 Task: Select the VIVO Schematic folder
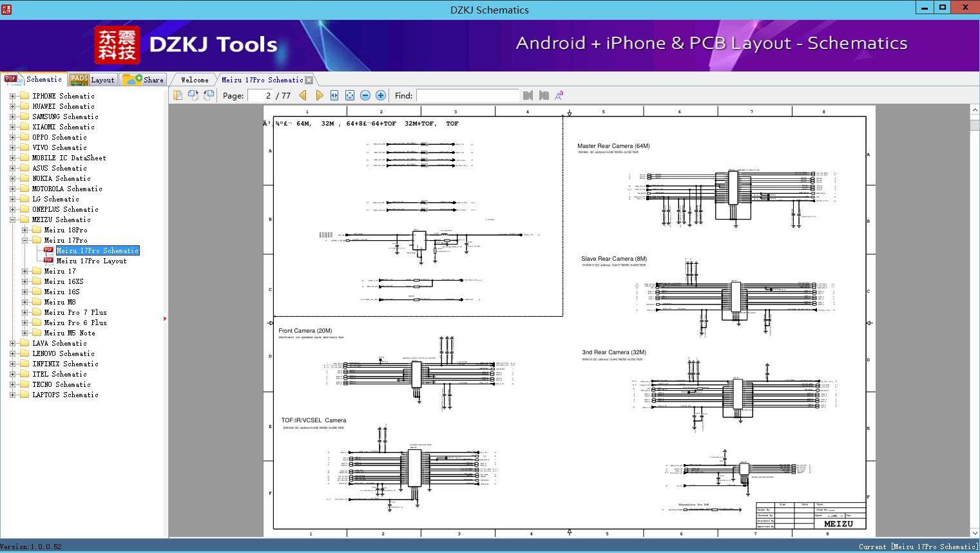tap(59, 147)
